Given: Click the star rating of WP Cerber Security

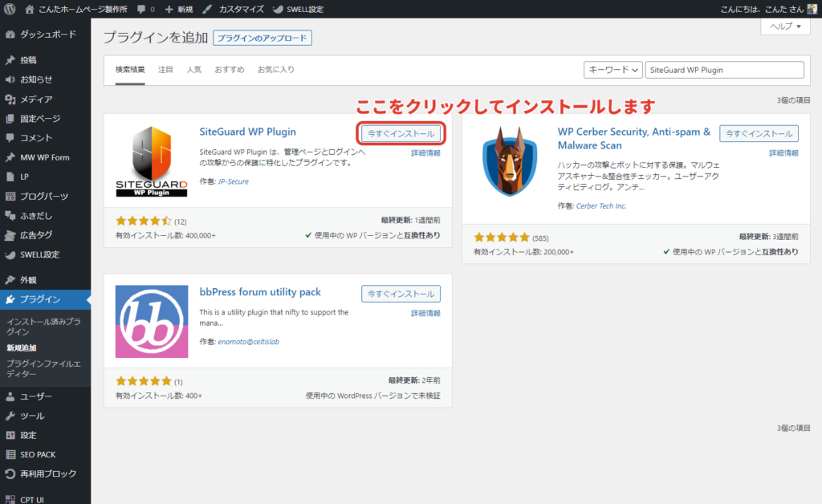Looking at the screenshot, I should point(502,238).
